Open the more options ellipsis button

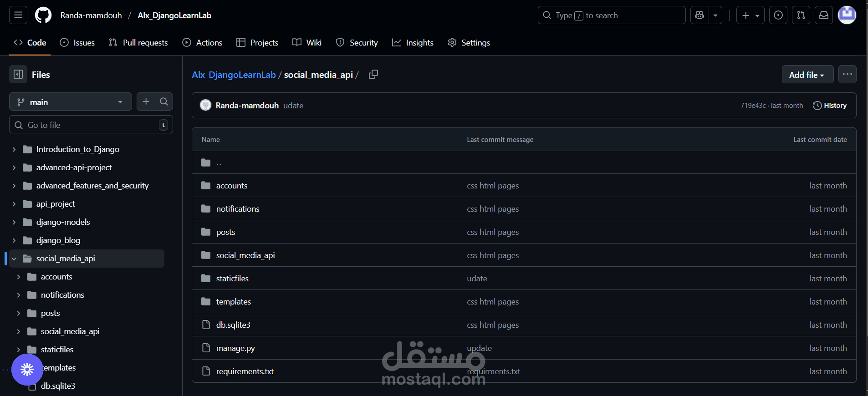pos(848,74)
